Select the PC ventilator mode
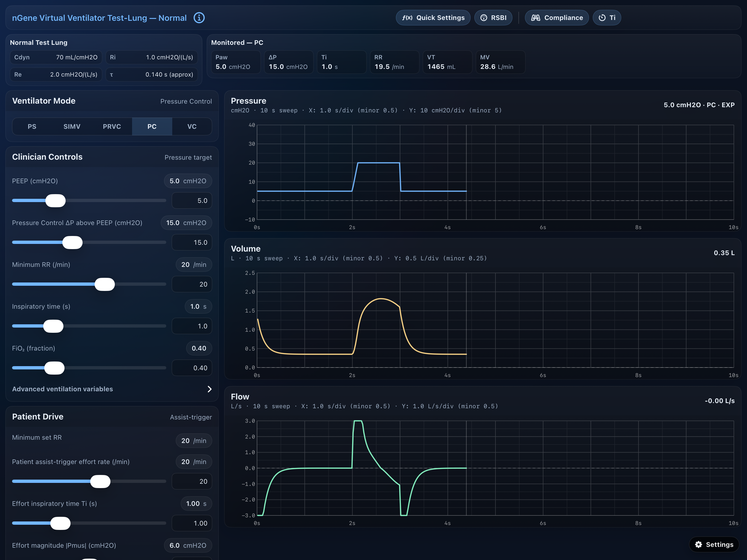This screenshot has width=747, height=560. point(152,126)
